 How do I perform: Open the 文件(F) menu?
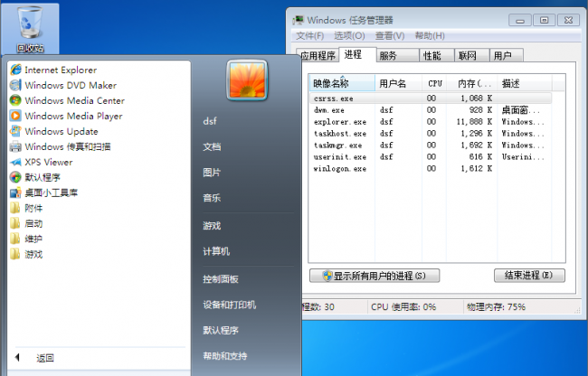[x=309, y=35]
